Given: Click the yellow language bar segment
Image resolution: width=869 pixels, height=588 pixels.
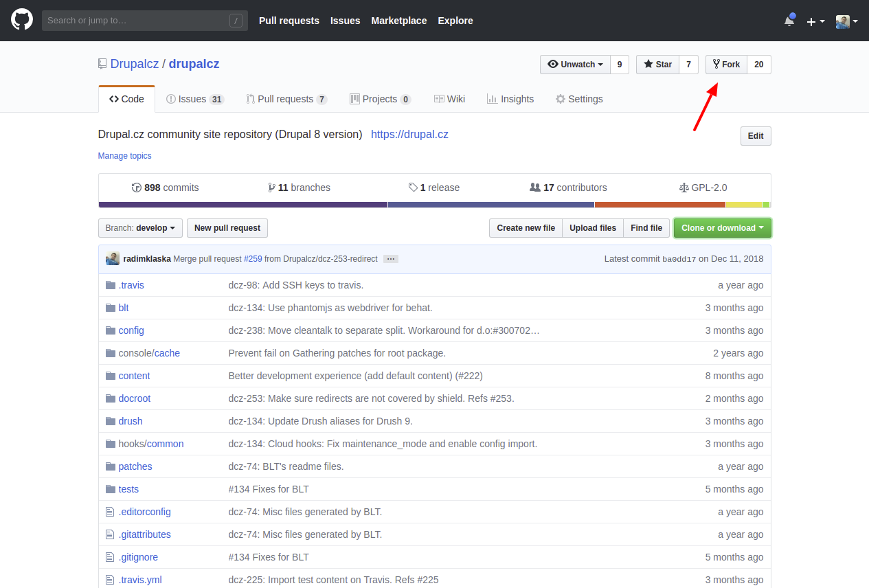Looking at the screenshot, I should [x=744, y=205].
